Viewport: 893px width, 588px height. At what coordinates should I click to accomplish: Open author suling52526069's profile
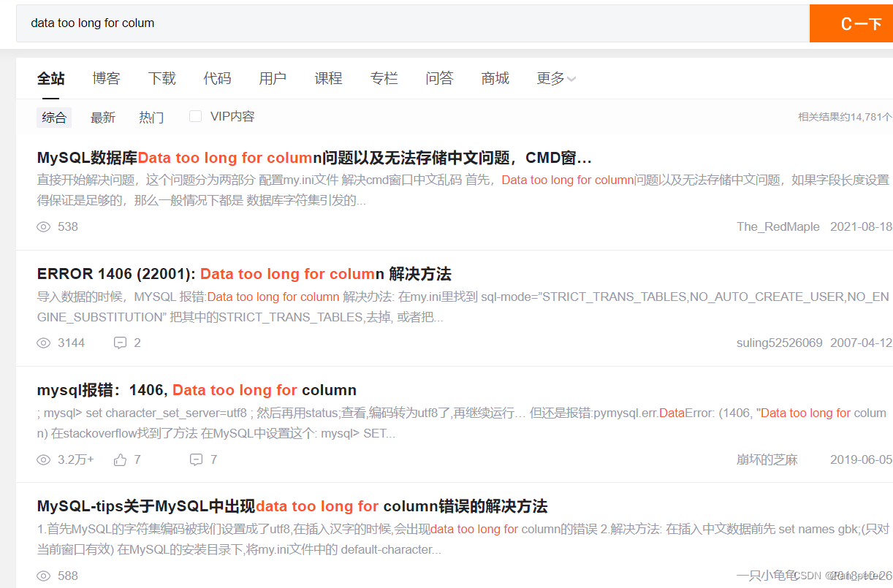click(780, 343)
